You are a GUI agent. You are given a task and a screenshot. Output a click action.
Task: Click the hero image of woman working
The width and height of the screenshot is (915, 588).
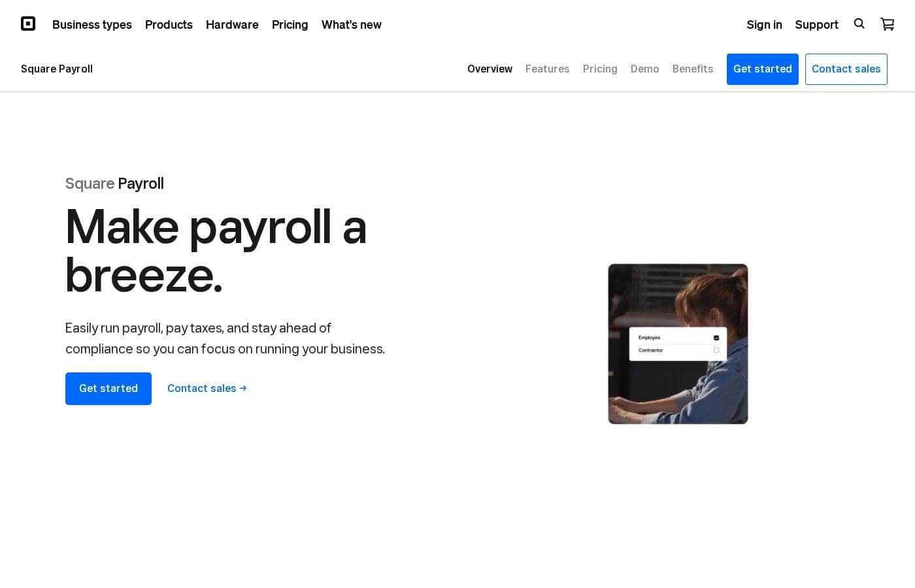pyautogui.click(x=678, y=344)
